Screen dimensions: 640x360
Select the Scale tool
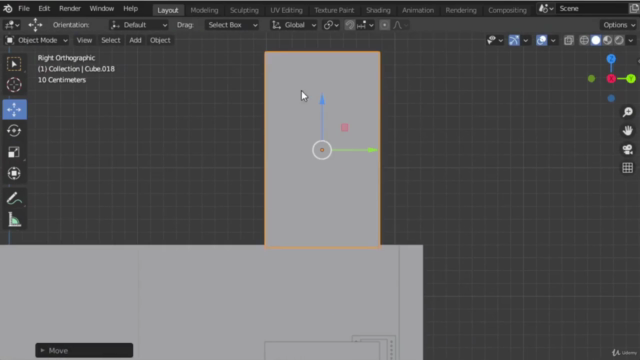[x=14, y=152]
